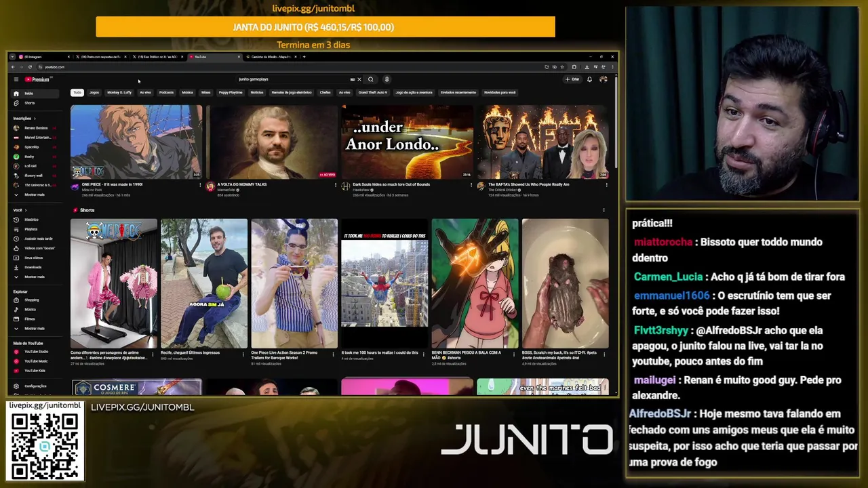This screenshot has width=868, height=488.
Task: Open Hawkshaw channel name link
Action: click(x=362, y=190)
